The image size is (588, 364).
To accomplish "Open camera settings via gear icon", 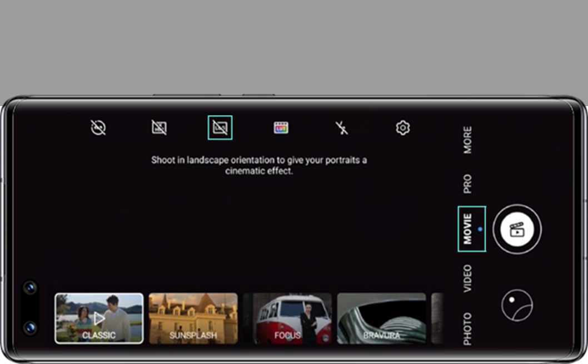I will coord(402,128).
